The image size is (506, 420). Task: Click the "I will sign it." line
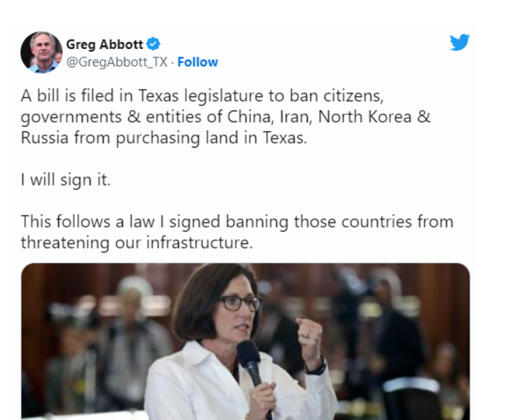66,180
